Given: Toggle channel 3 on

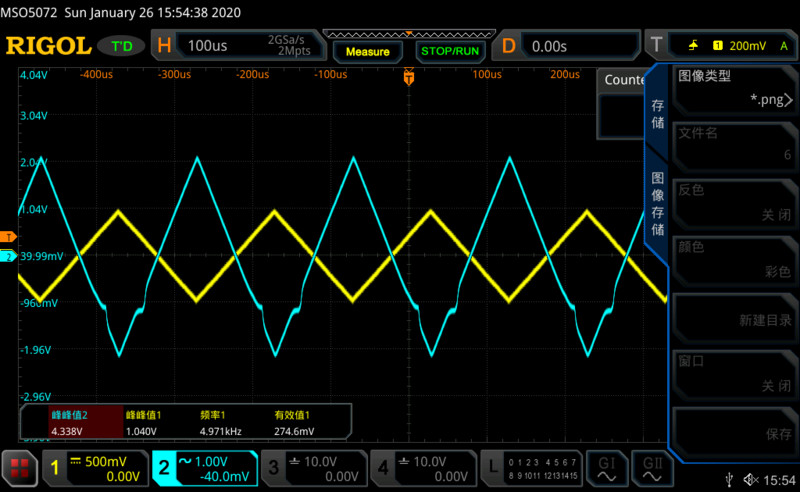Looking at the screenshot, I should point(313,467).
